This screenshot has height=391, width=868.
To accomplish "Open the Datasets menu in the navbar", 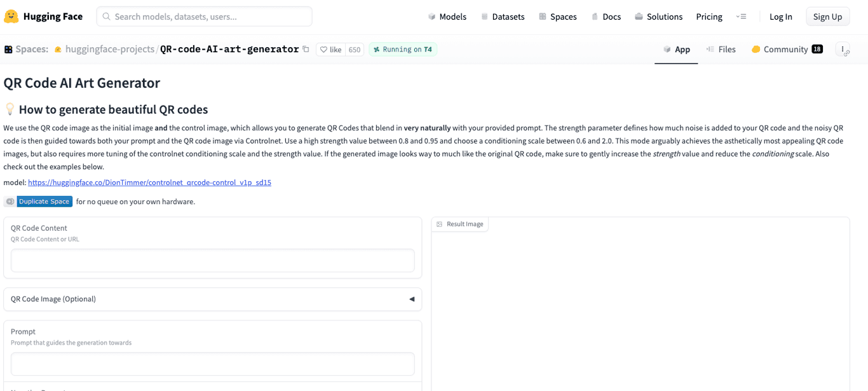I will pyautogui.click(x=507, y=17).
